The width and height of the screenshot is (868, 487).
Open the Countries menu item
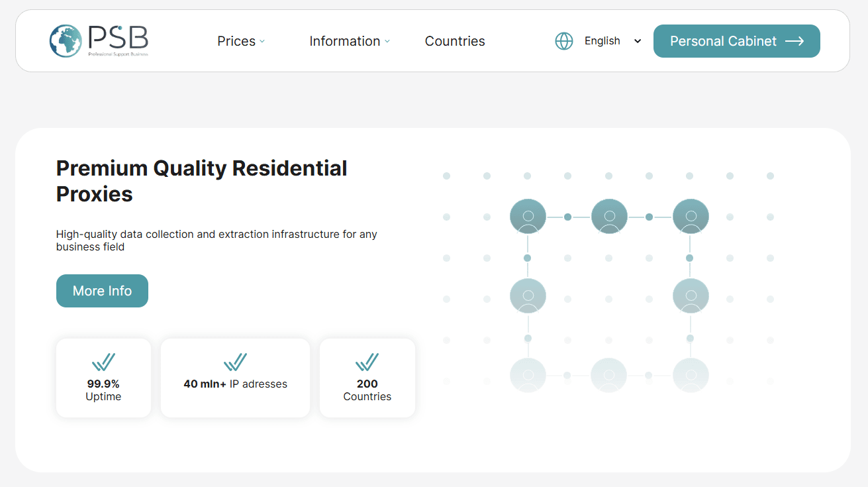(455, 41)
